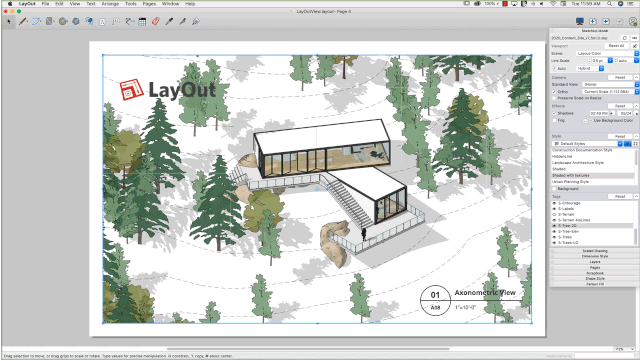Open the Pages menu
This screenshot has width=640, height=361.
point(149,4)
